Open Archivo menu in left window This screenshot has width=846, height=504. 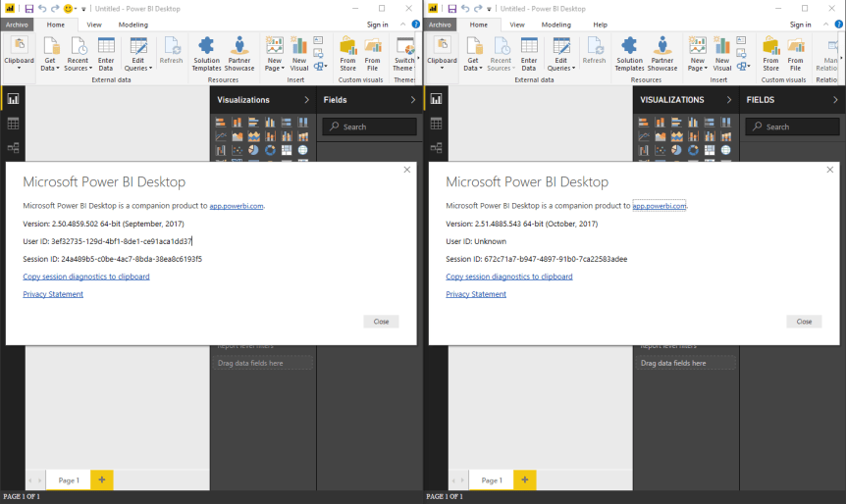coord(18,25)
